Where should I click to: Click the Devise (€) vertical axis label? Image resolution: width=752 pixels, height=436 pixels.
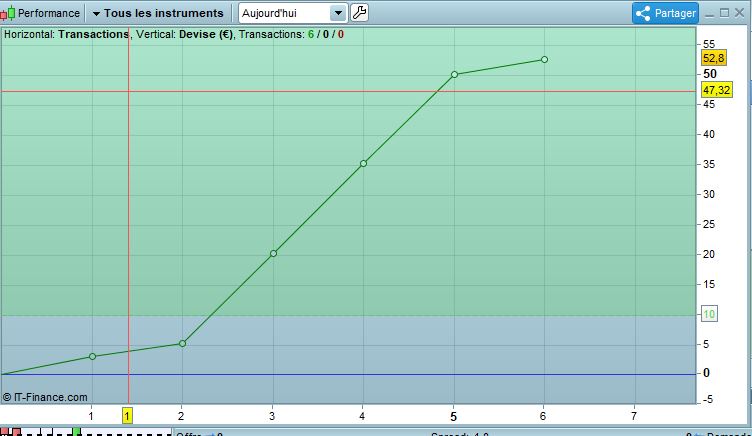[206, 35]
